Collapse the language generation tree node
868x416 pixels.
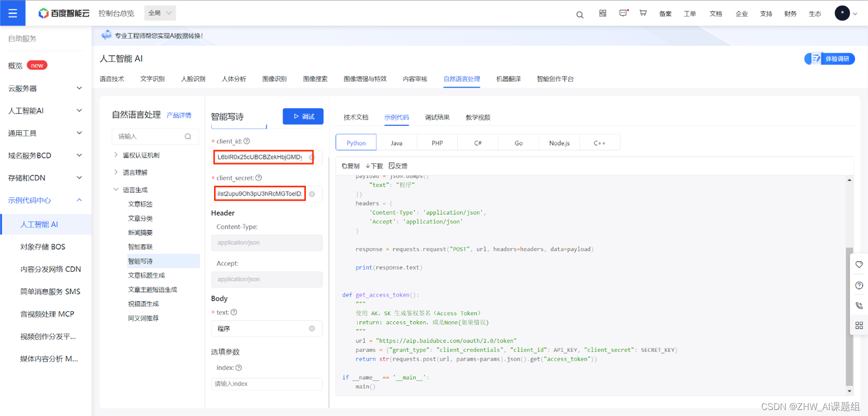click(x=116, y=190)
